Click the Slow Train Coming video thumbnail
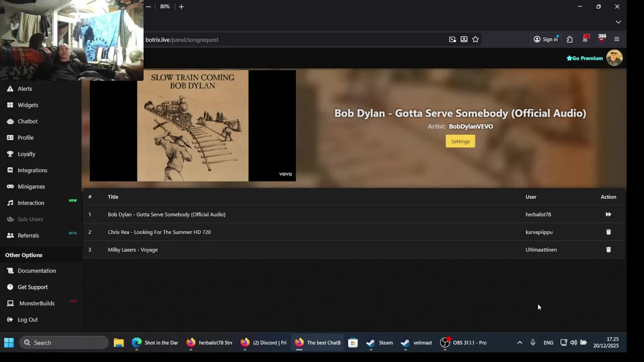Viewport: 644px width, 362px height. coord(193,126)
